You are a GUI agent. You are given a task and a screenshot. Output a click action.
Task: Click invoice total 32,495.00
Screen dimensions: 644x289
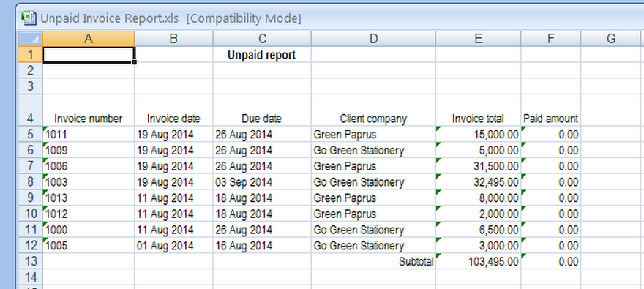(x=479, y=182)
